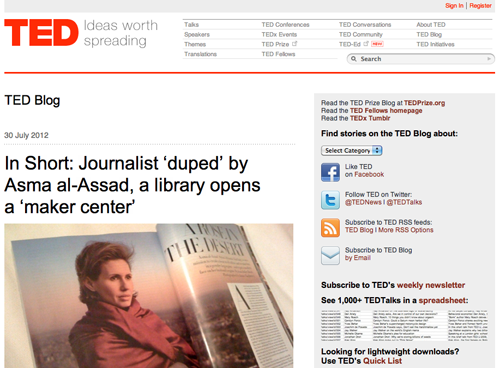Open TED Conversations
The width and height of the screenshot is (500, 368).
(x=365, y=25)
